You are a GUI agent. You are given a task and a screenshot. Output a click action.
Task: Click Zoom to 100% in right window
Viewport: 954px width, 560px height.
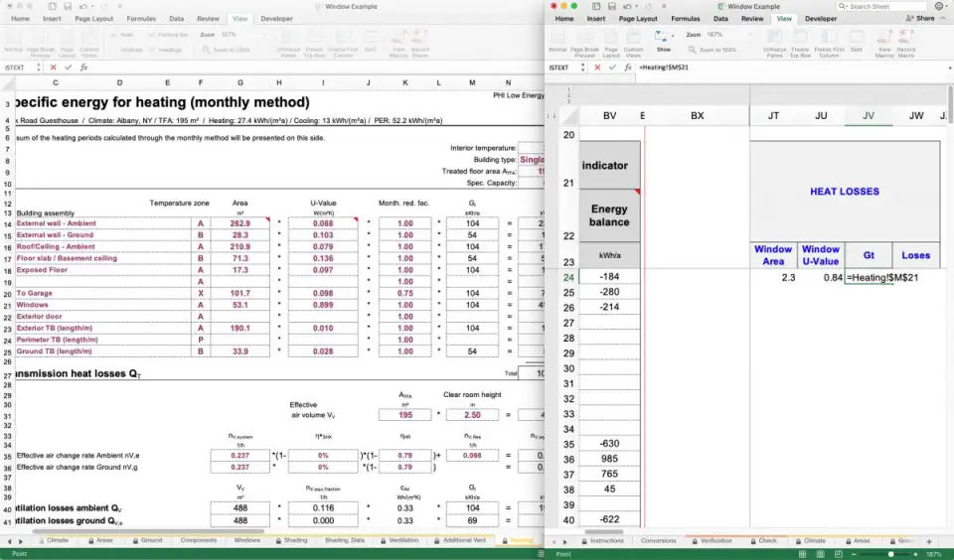711,49
